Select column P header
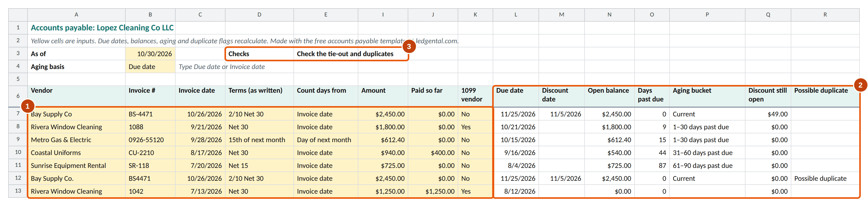The height and width of the screenshot is (206, 868). coord(707,14)
